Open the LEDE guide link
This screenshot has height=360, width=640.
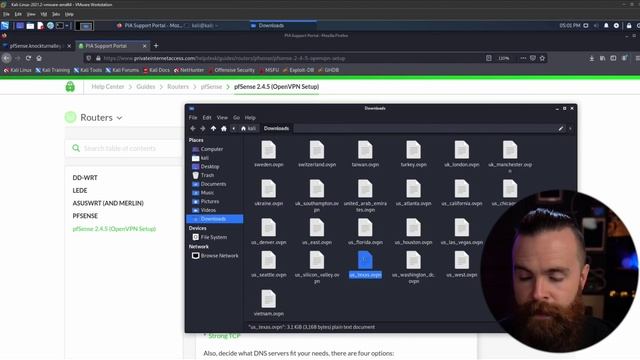tap(80, 191)
